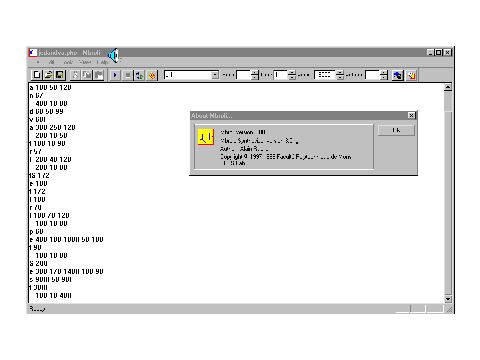Click the text line "S 200"
Viewport: 480px width, 360px height.
pos(38,263)
